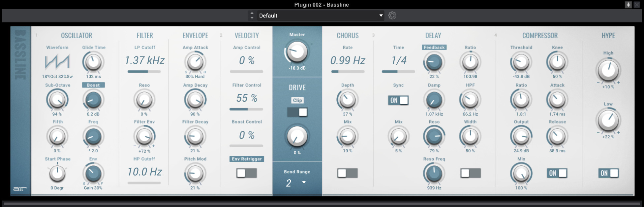Click the Oscillator Env knob
The width and height of the screenshot is (644, 207).
[93, 173]
